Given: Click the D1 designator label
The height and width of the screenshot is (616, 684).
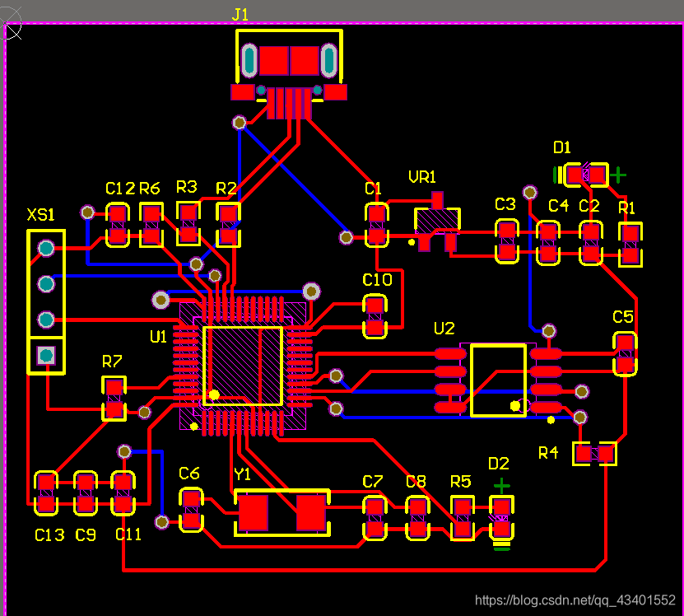Looking at the screenshot, I should [562, 147].
